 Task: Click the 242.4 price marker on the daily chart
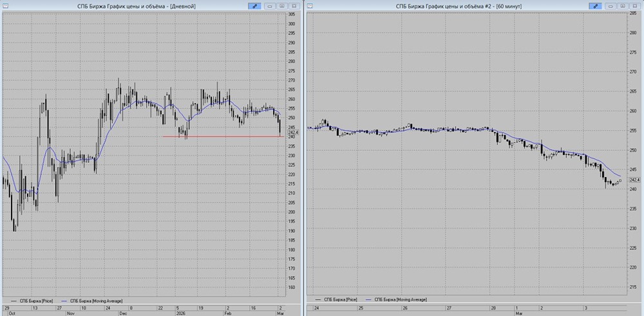[x=293, y=133]
